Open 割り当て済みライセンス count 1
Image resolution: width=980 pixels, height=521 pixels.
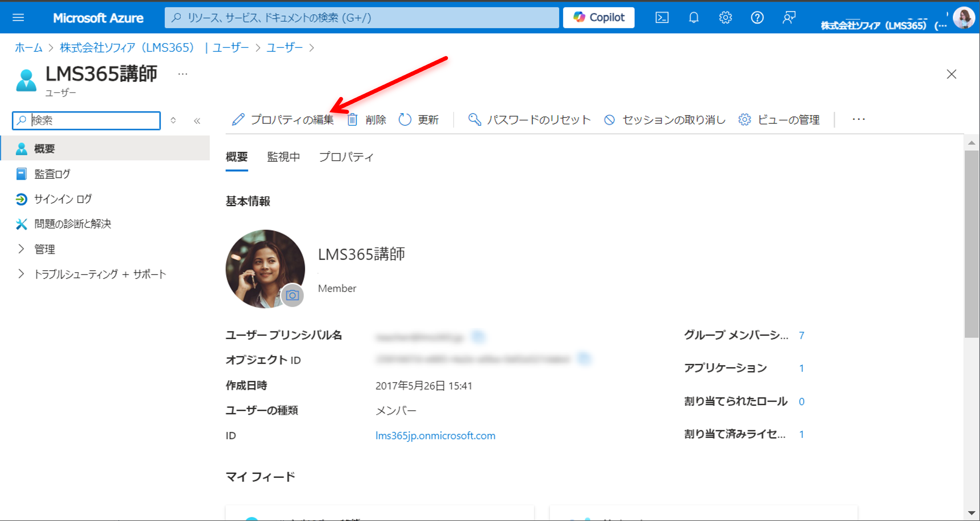pyautogui.click(x=801, y=434)
